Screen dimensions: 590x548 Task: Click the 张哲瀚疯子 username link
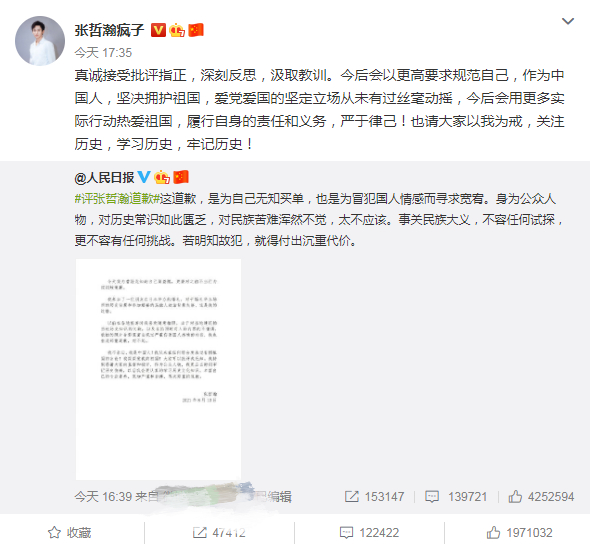point(109,30)
